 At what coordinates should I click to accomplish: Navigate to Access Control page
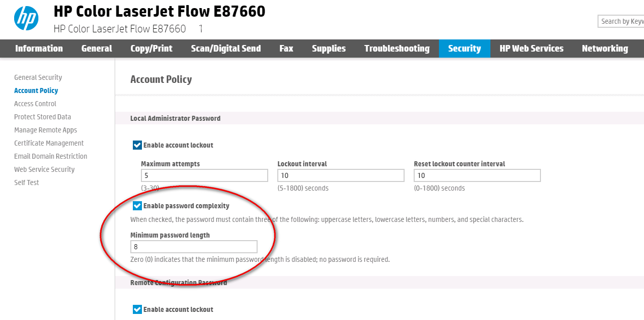[x=35, y=104]
